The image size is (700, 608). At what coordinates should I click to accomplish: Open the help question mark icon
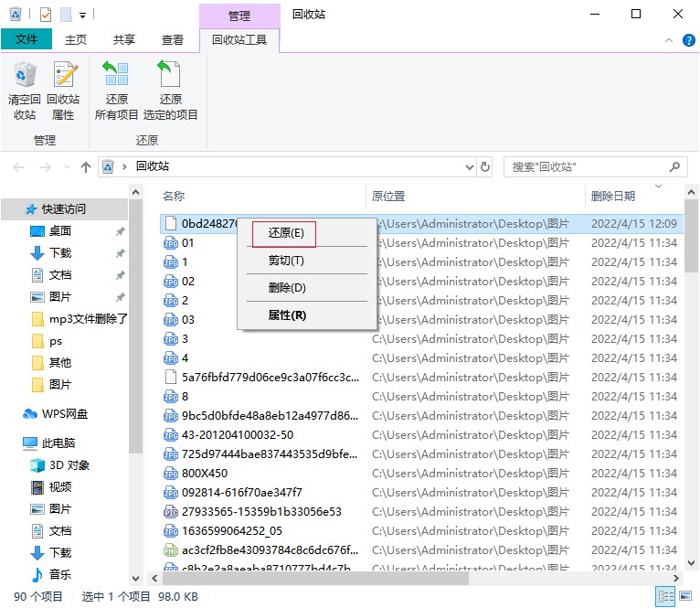(x=688, y=40)
